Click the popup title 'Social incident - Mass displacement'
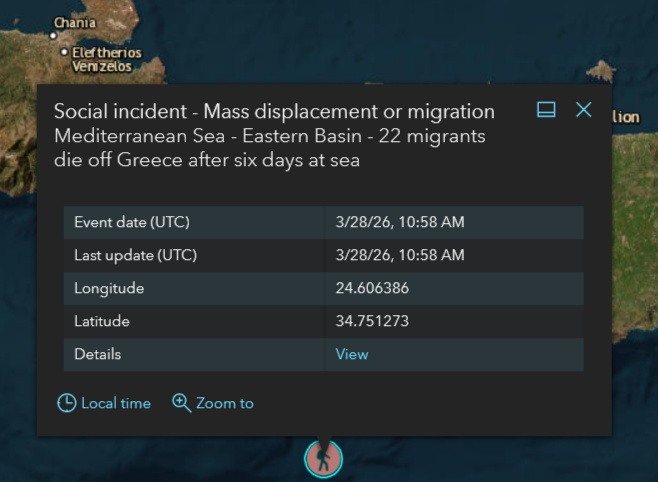This screenshot has width=658, height=482. pos(274,112)
